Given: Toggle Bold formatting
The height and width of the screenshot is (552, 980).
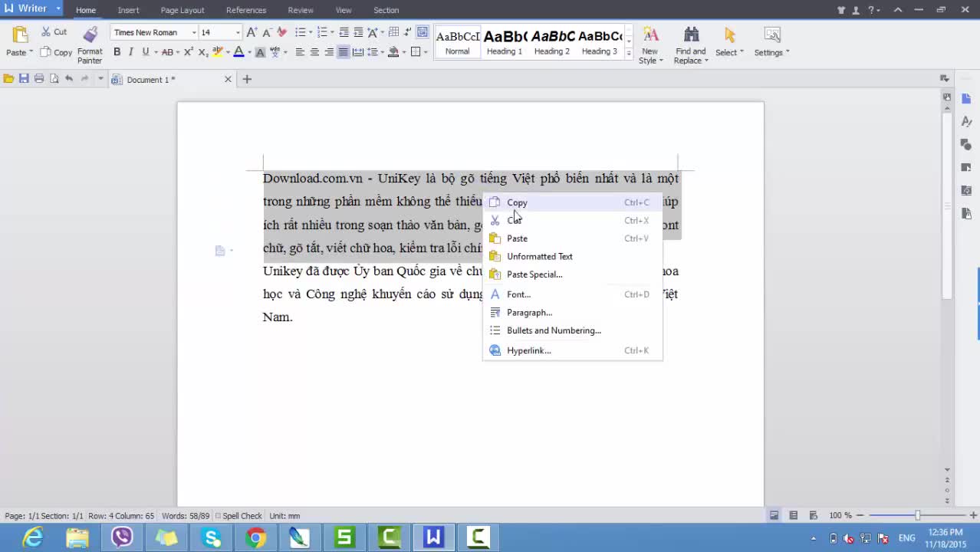Looking at the screenshot, I should click(x=117, y=52).
